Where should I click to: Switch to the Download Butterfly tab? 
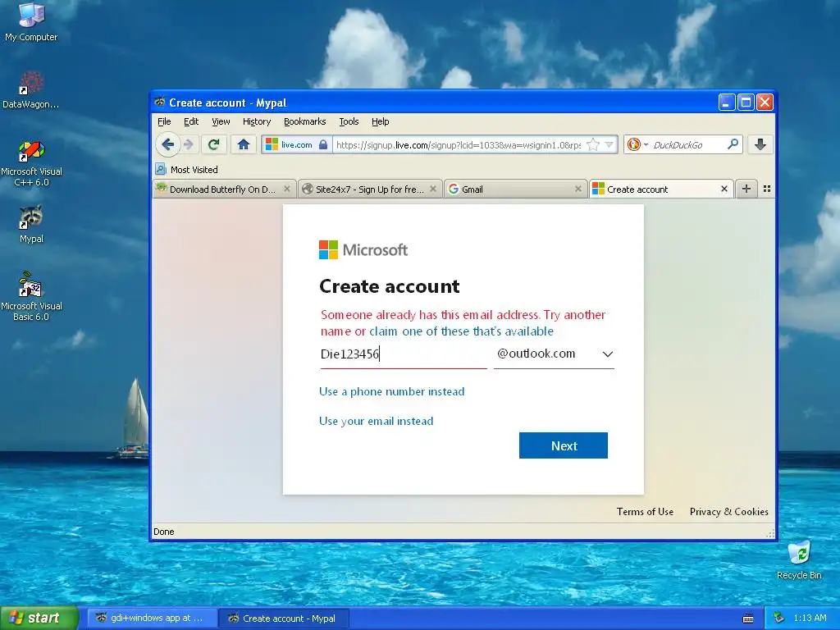click(224, 189)
